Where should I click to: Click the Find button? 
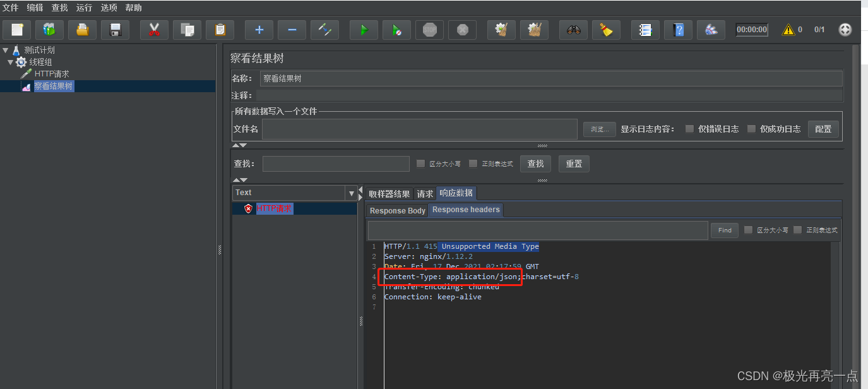725,230
